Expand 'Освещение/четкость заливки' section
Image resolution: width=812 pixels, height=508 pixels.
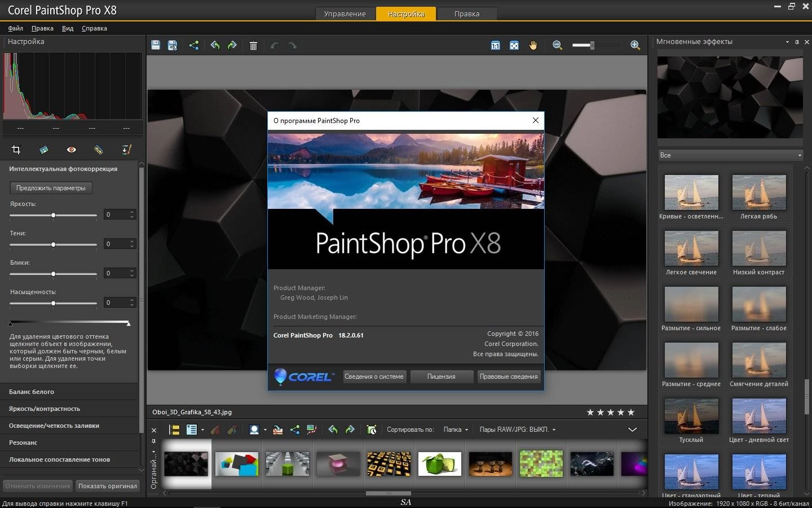(x=69, y=426)
